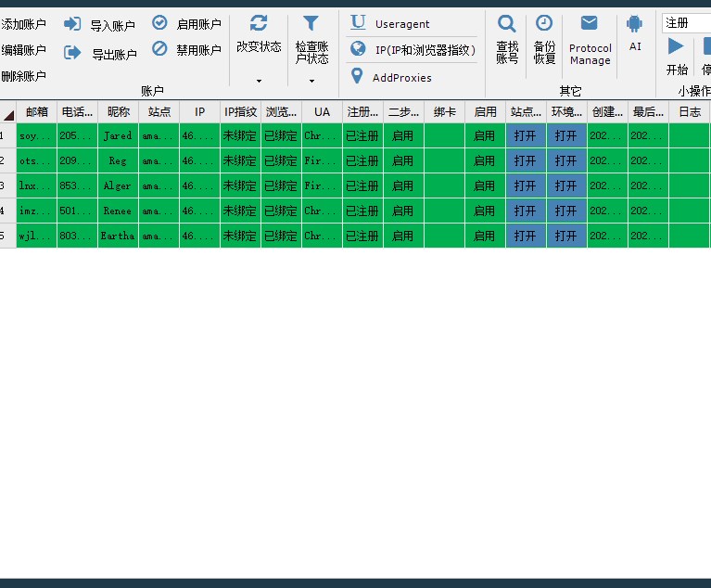Viewport: 711px width, 588px height.
Task: Click the Import Account (导入账户) icon
Action: pyautogui.click(x=72, y=23)
